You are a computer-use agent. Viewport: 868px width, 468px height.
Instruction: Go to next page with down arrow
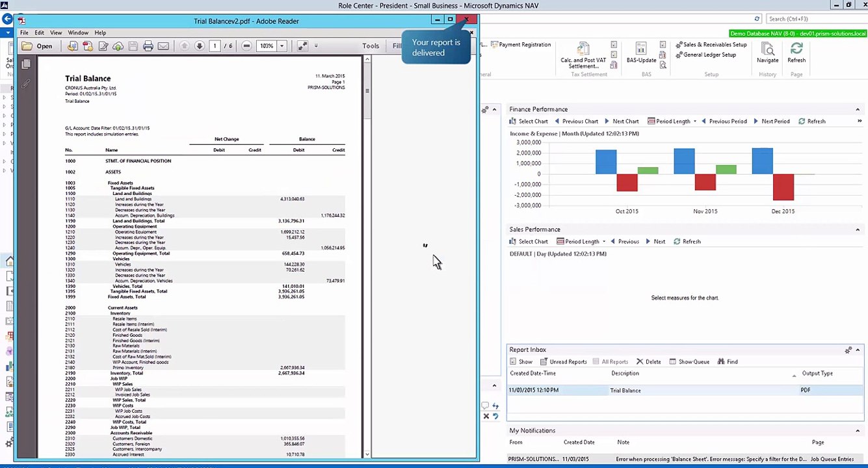[200, 46]
